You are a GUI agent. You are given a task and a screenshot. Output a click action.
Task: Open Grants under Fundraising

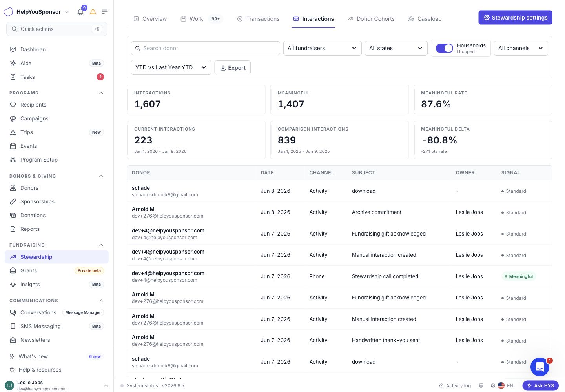pos(56,270)
